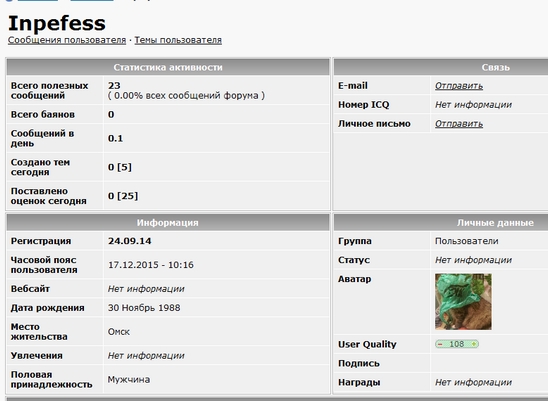This screenshot has height=401, width=548.
Task: Click the Дата рождения label
Action: [x=48, y=308]
